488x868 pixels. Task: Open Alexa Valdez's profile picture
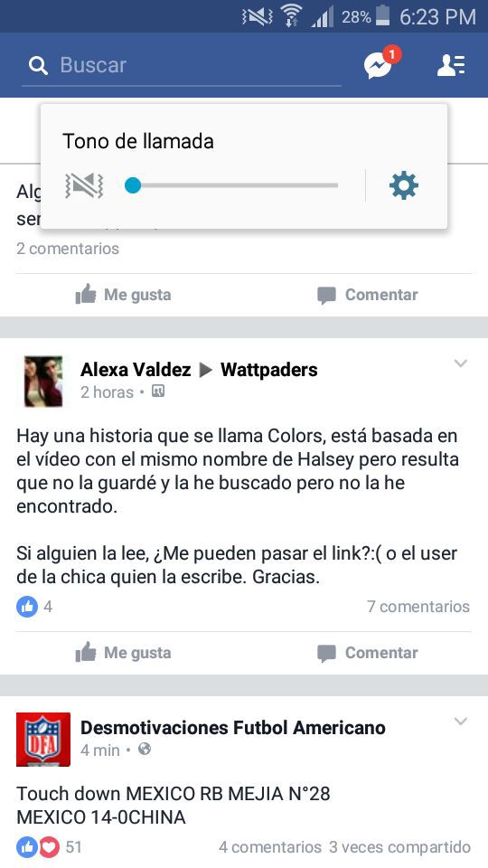pyautogui.click(x=43, y=382)
